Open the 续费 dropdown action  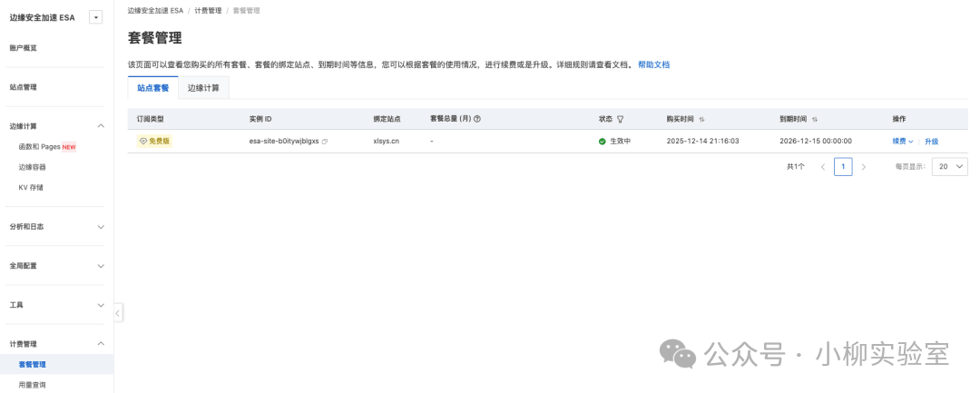pyautogui.click(x=902, y=142)
